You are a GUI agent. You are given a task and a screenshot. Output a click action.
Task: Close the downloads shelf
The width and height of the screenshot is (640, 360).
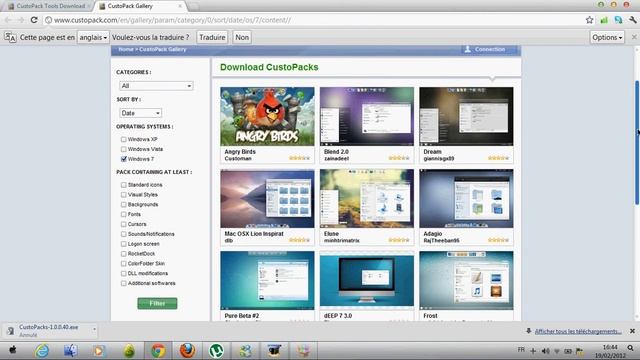632,331
